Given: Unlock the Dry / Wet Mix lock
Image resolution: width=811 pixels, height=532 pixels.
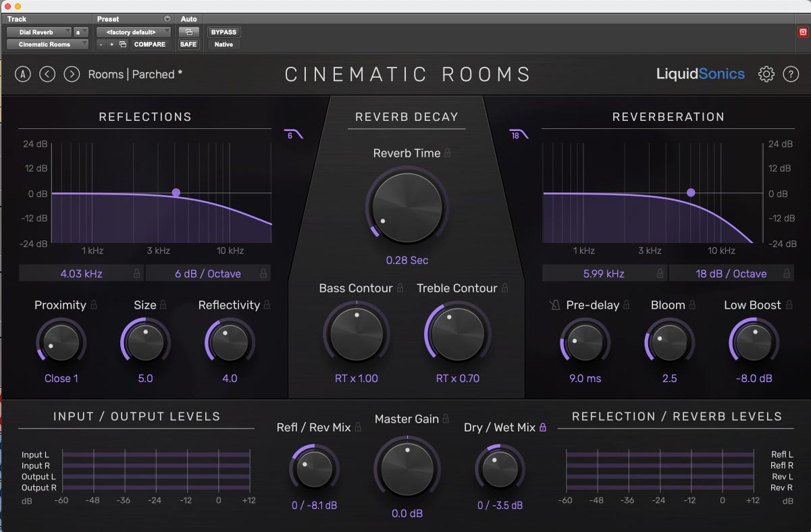Looking at the screenshot, I should coord(543,427).
